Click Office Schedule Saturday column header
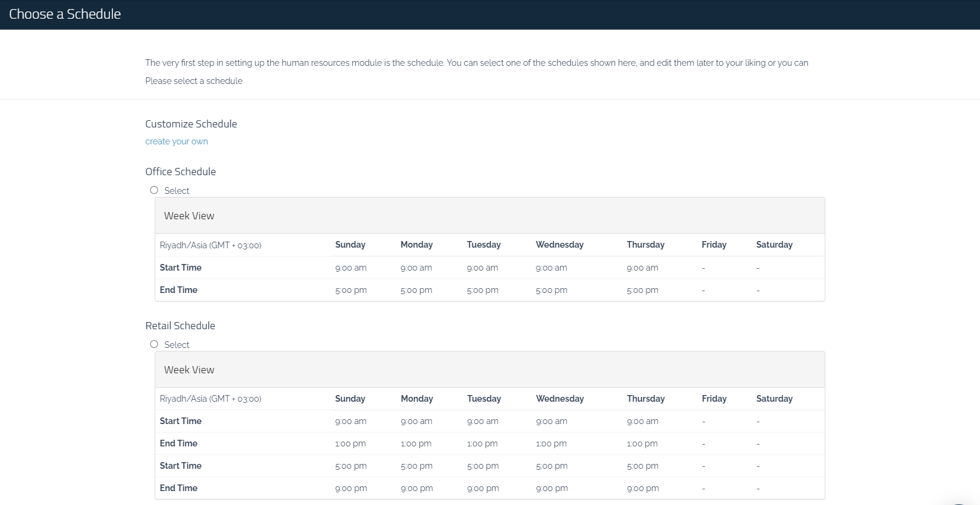 pyautogui.click(x=774, y=245)
